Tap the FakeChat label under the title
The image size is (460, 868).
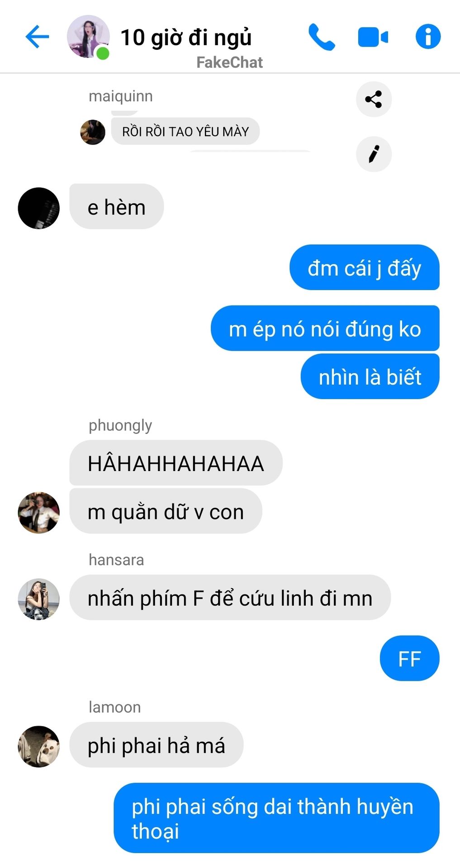pos(229,62)
